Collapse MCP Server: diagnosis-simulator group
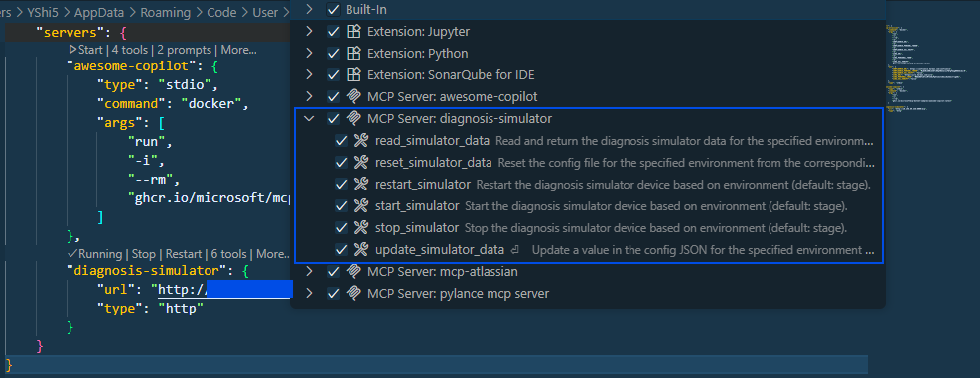 [308, 118]
